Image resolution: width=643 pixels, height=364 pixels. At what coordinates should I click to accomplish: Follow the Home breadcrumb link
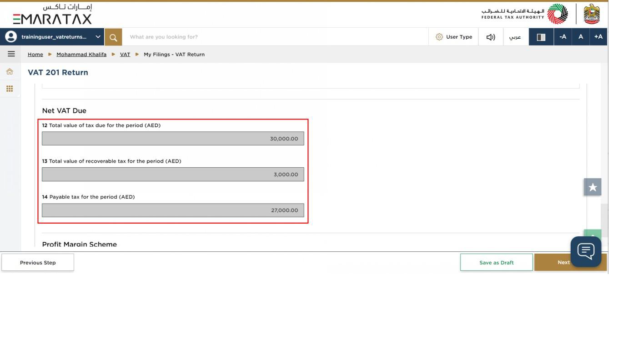tap(35, 54)
